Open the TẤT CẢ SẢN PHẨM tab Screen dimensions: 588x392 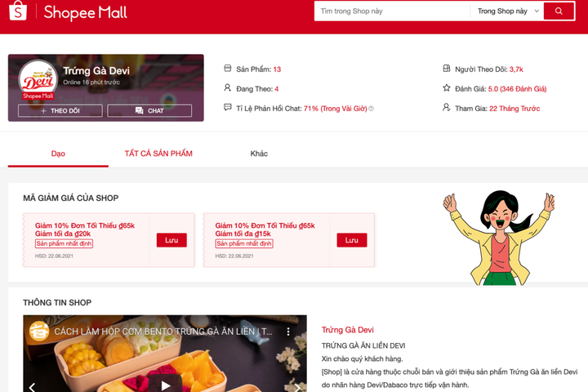pos(158,154)
